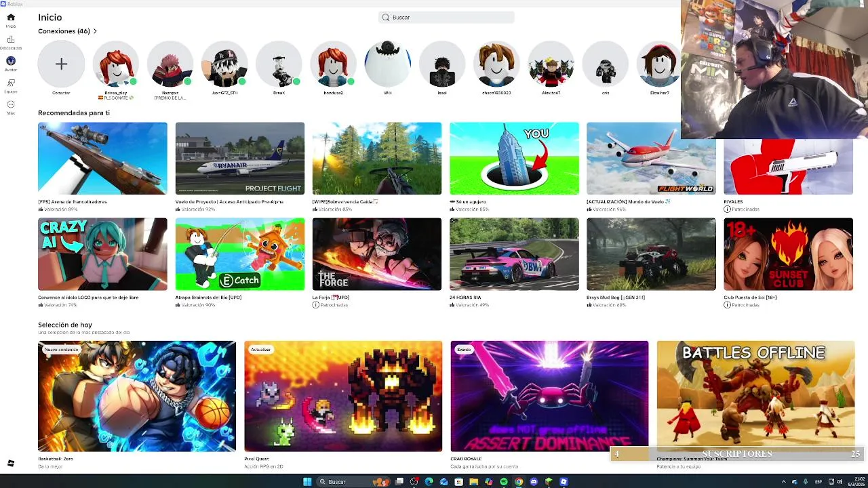Click the ESP language indicator in the tray

tap(818, 482)
